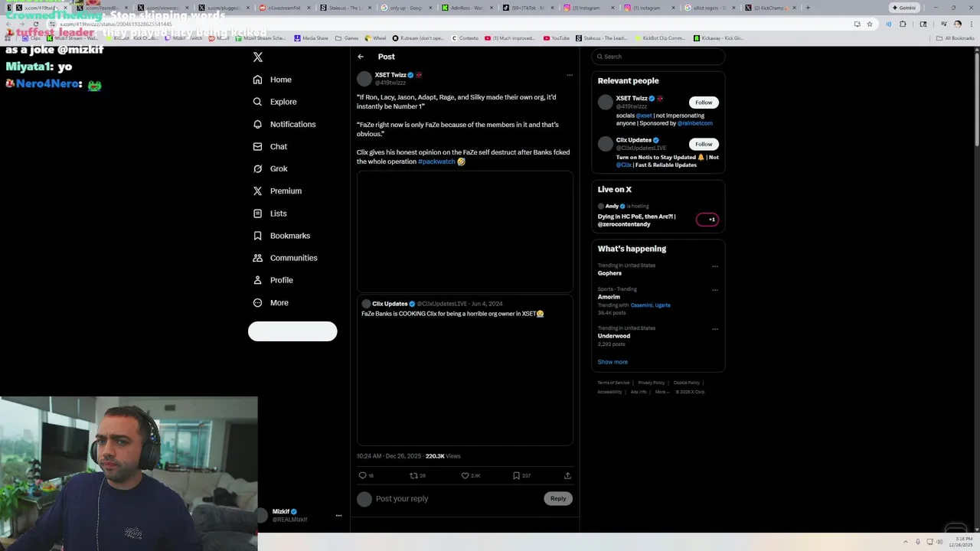Open the Media Share bookmark
Viewport: 980px width, 551px height.
click(311, 37)
